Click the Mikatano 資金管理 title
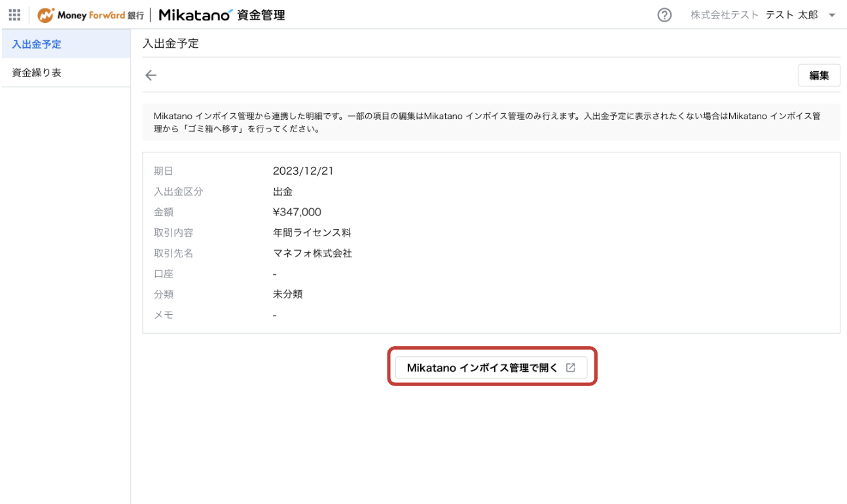The width and height of the screenshot is (847, 504). (222, 14)
